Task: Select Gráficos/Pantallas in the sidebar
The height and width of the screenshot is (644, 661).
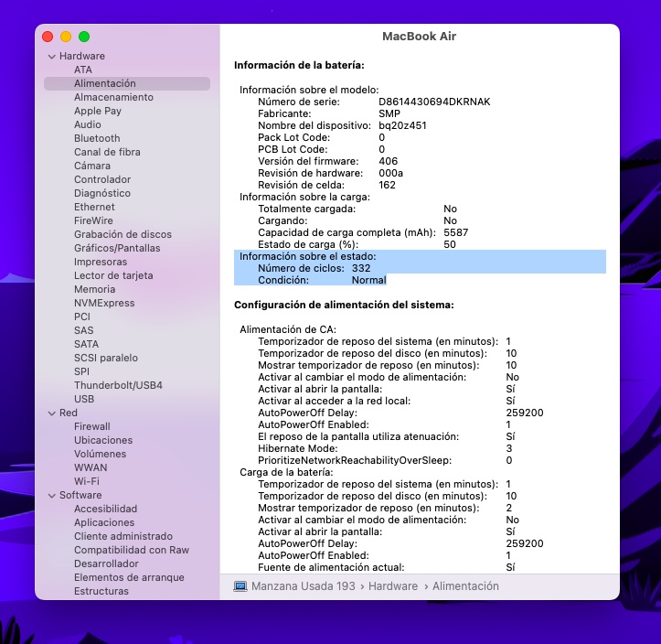Action: [117, 248]
